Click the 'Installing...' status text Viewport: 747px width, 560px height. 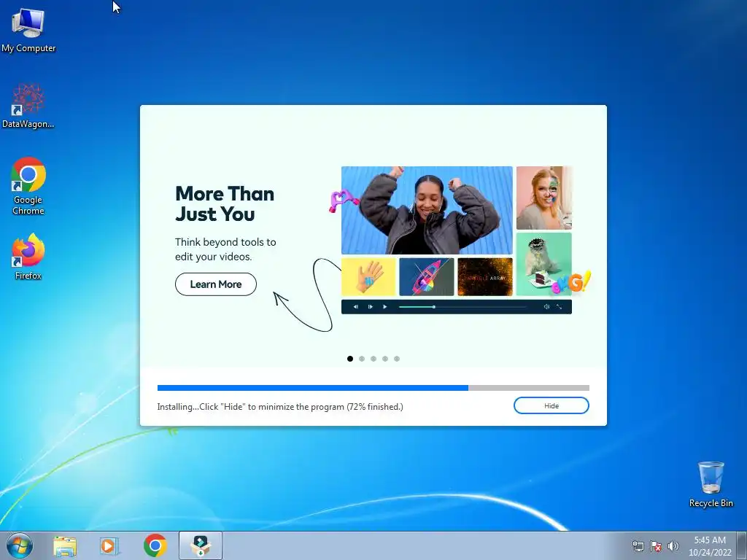(x=280, y=407)
